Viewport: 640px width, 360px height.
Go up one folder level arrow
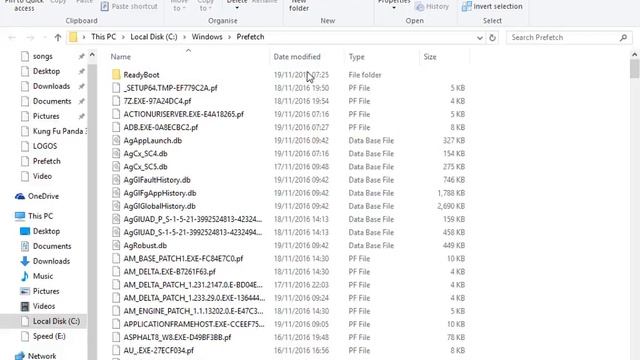58,38
